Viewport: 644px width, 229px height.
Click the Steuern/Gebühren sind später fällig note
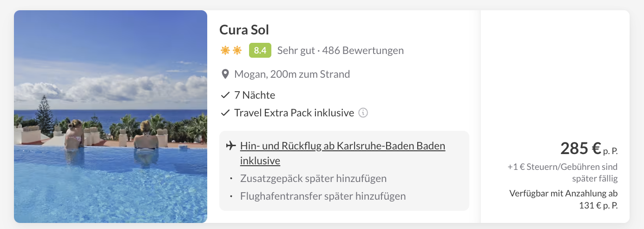pyautogui.click(x=563, y=172)
